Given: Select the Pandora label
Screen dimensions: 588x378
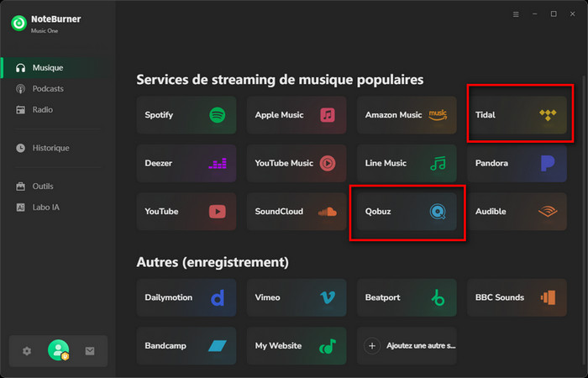Looking at the screenshot, I should (491, 163).
